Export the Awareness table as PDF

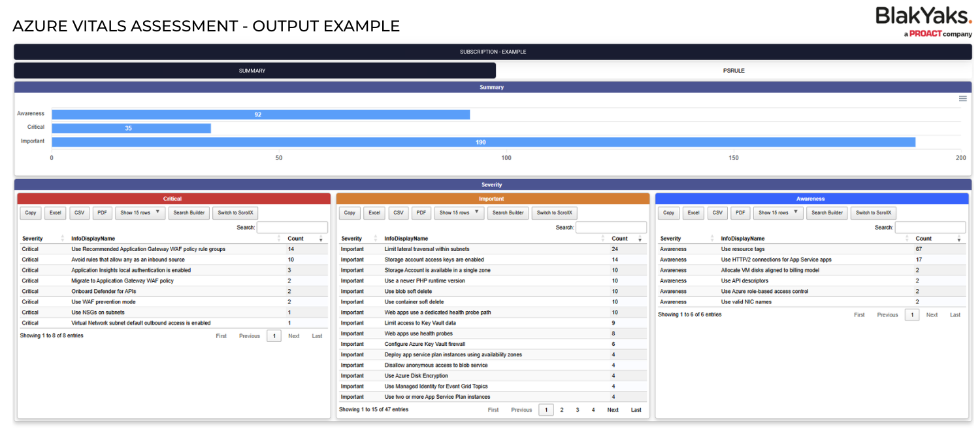740,212
